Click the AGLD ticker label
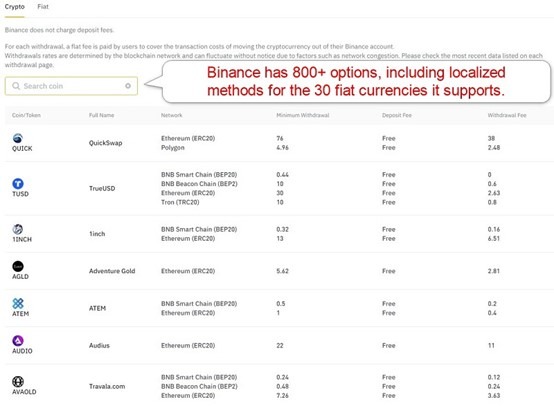Screen dimensions: 554x406 coord(20,277)
